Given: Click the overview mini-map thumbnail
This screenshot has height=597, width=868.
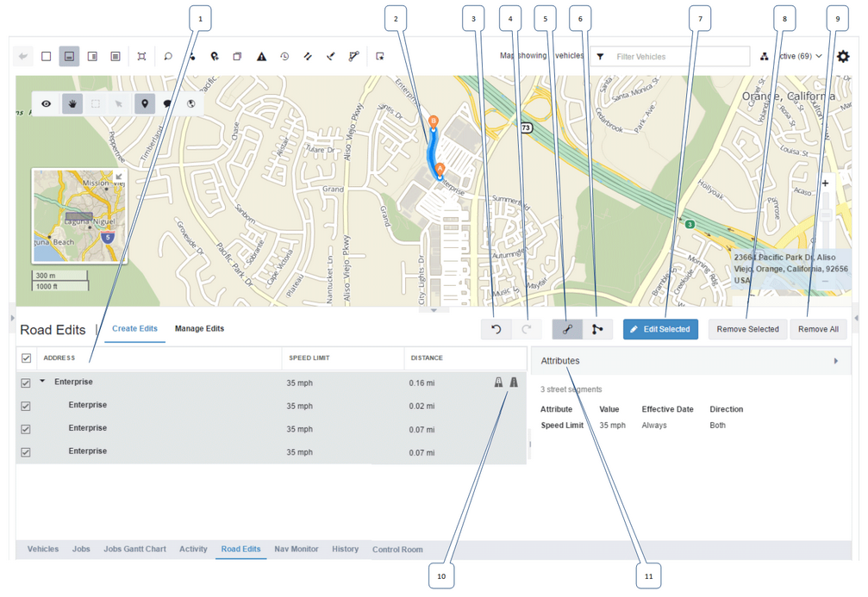Looking at the screenshot, I should [x=78, y=215].
